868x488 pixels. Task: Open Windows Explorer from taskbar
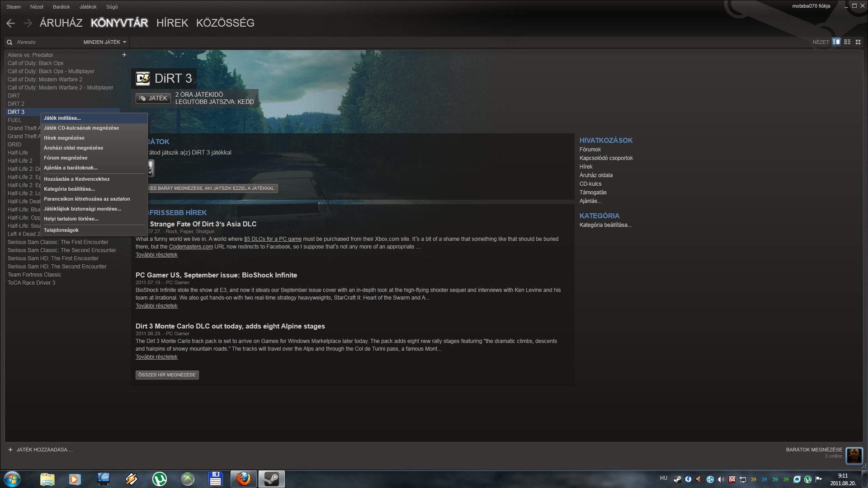pos(47,479)
